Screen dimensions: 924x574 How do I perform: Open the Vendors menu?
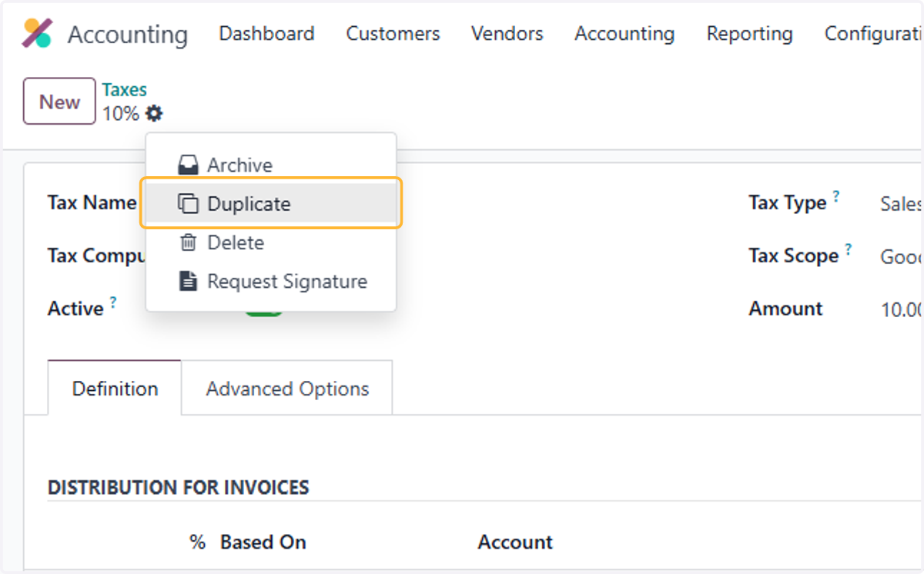click(x=507, y=34)
